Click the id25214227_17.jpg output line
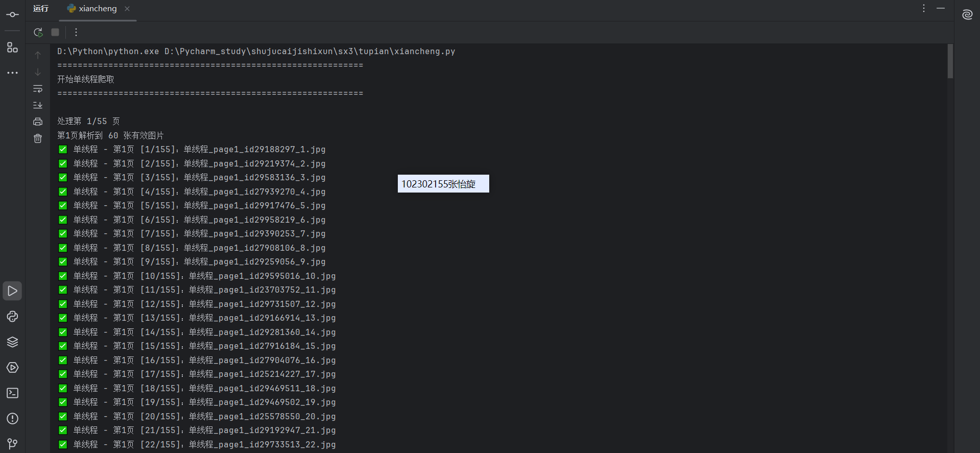 tap(197, 374)
